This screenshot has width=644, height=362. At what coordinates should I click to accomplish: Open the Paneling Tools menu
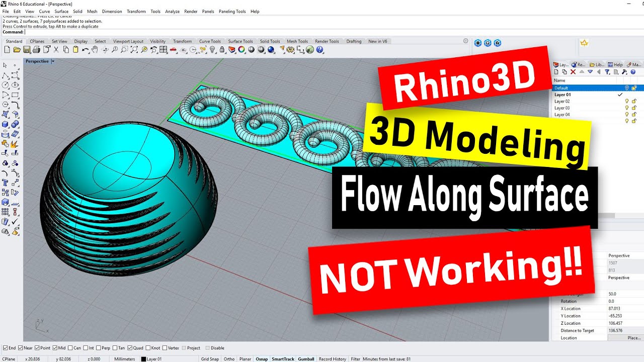232,11
